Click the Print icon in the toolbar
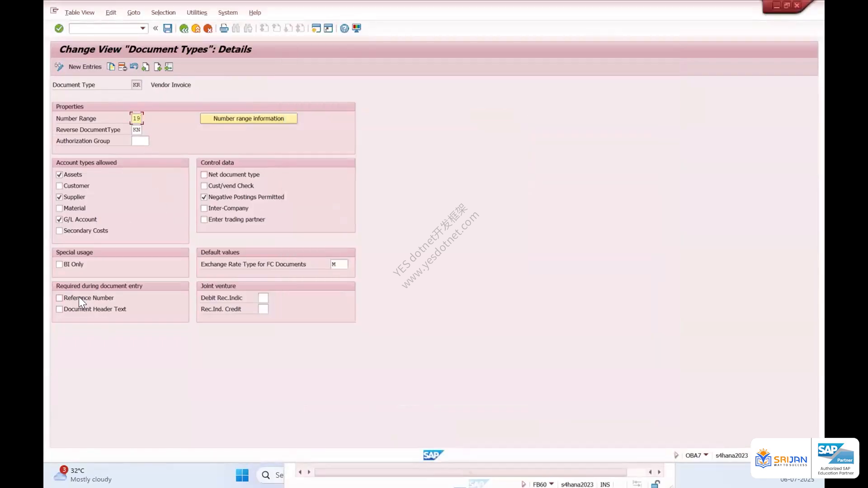This screenshot has width=868, height=488. pos(224,28)
